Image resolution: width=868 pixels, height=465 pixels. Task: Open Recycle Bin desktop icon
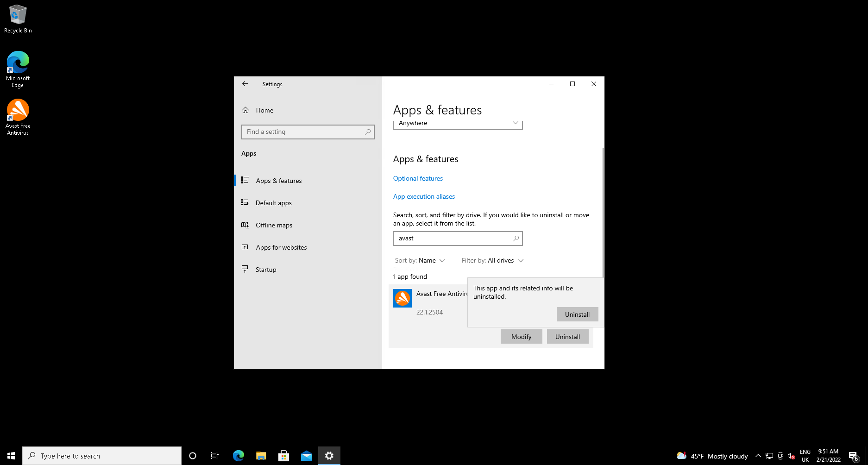click(x=18, y=19)
